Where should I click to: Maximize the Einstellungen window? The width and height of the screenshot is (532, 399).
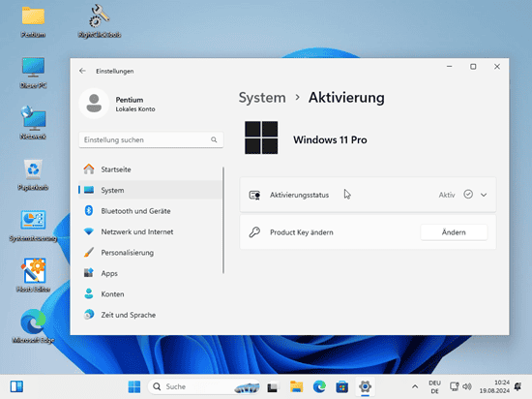click(473, 67)
